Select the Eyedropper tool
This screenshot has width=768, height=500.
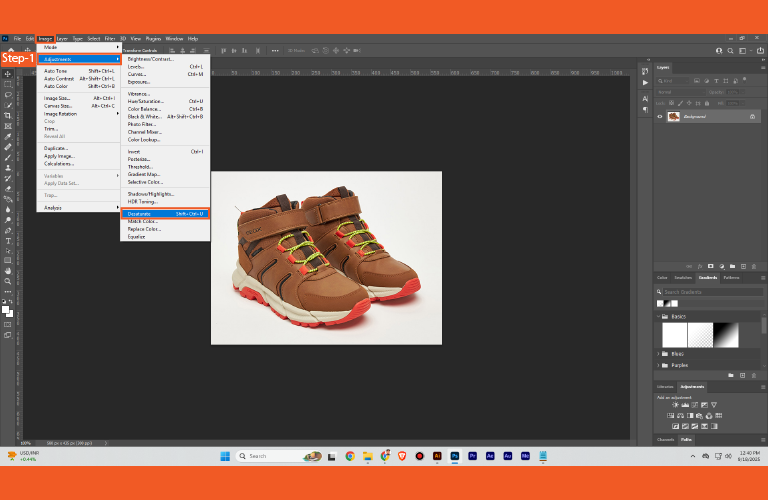pos(8,136)
